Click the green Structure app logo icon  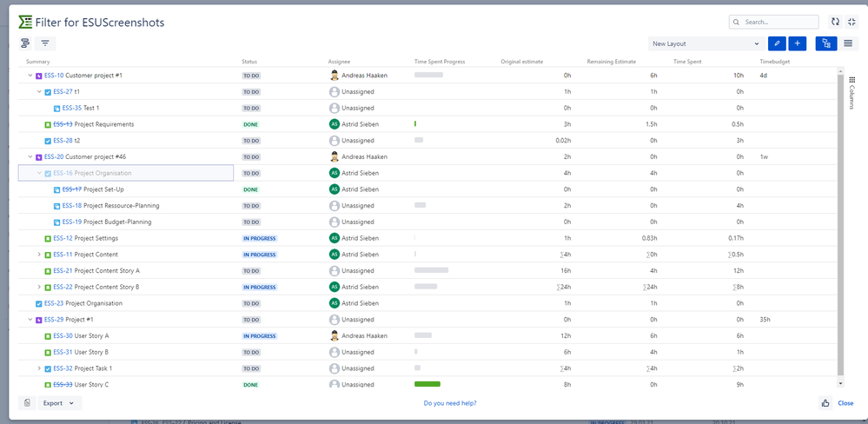click(x=25, y=22)
